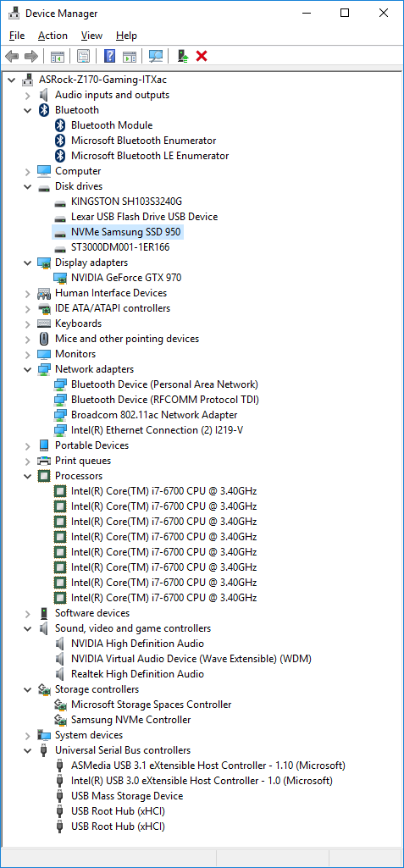The width and height of the screenshot is (404, 868).
Task: Select the Lexar USB Flash Drive device
Action: 145,217
